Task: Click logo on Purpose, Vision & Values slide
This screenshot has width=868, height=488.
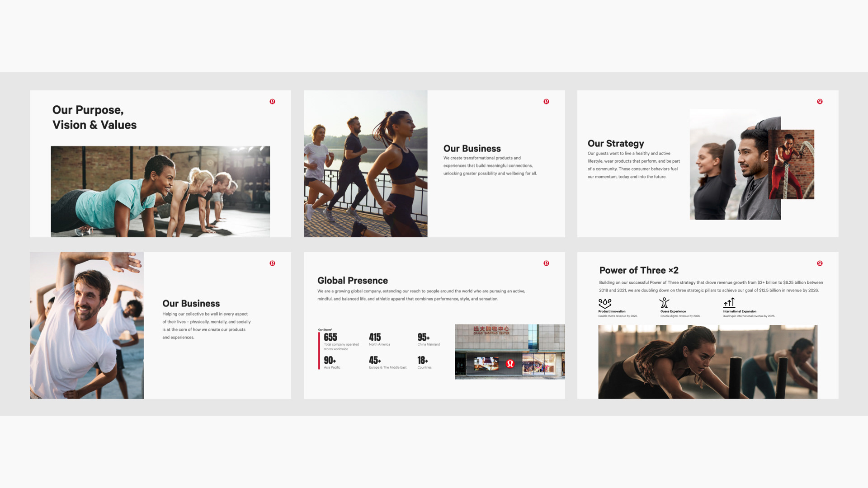Action: [x=272, y=102]
